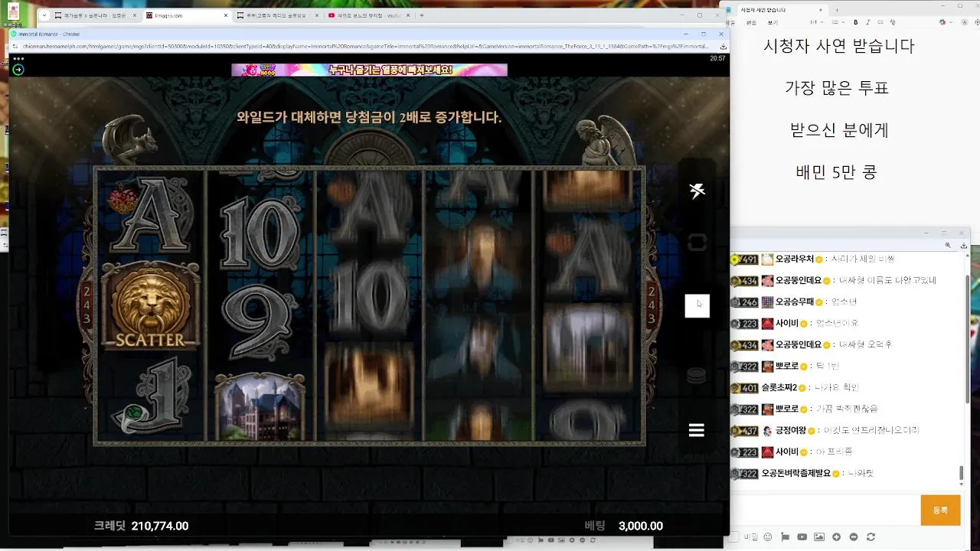
Task: Check the 비밀 secret checkbox
Action: [x=733, y=537]
